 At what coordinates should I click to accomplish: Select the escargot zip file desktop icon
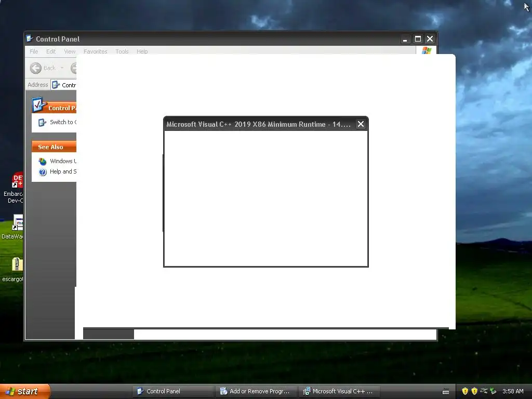click(x=17, y=264)
